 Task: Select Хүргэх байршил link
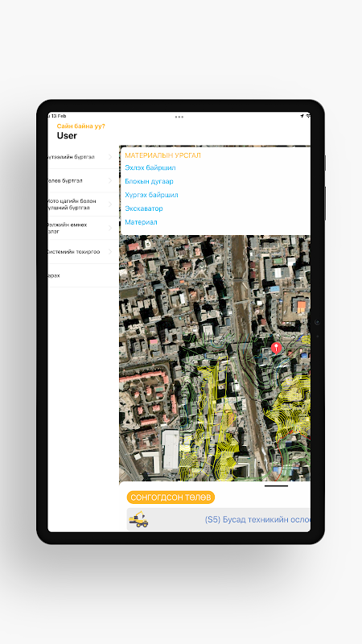[x=151, y=195]
